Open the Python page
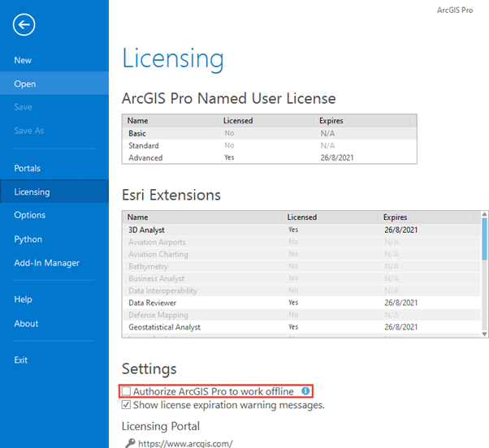 (54, 239)
